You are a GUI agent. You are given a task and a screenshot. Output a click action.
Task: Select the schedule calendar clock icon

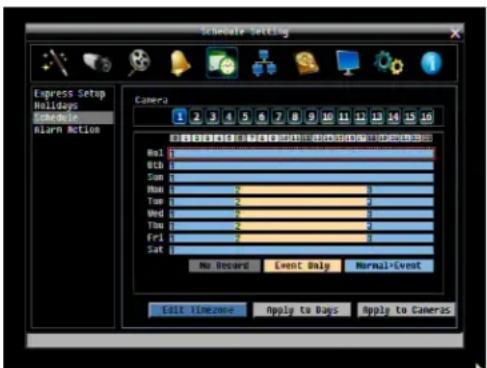(222, 63)
